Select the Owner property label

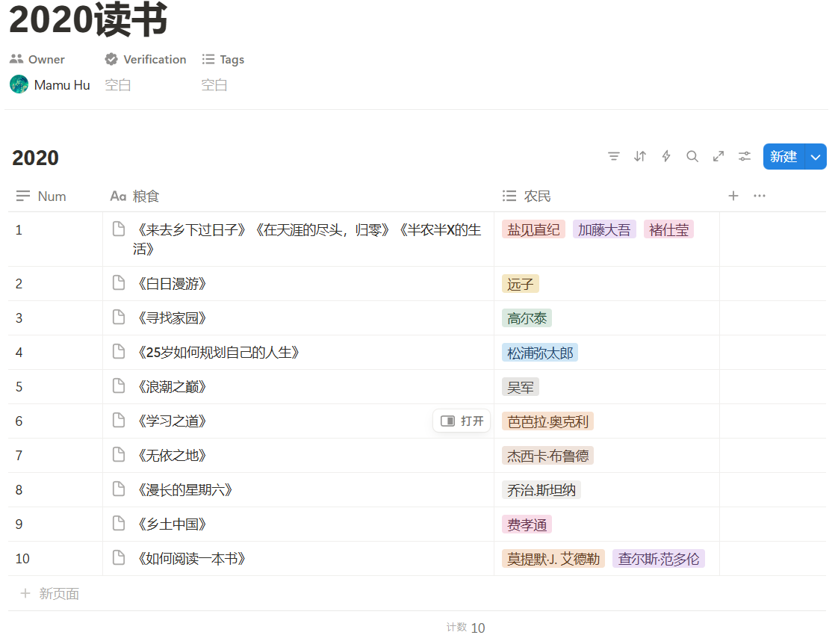37,59
